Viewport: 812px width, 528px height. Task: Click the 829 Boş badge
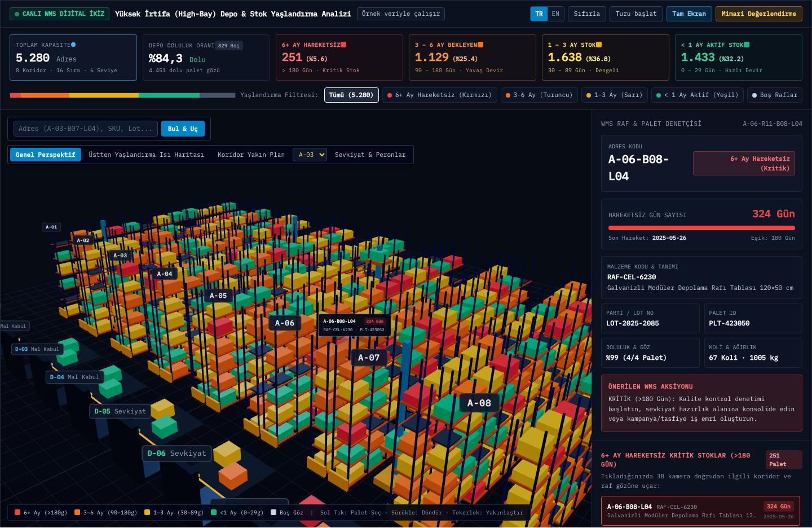229,46
